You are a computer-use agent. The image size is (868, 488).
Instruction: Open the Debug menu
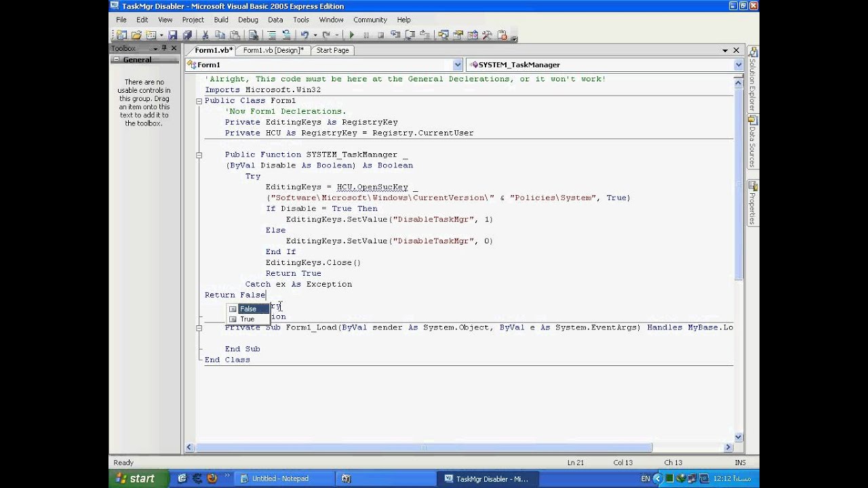(248, 20)
